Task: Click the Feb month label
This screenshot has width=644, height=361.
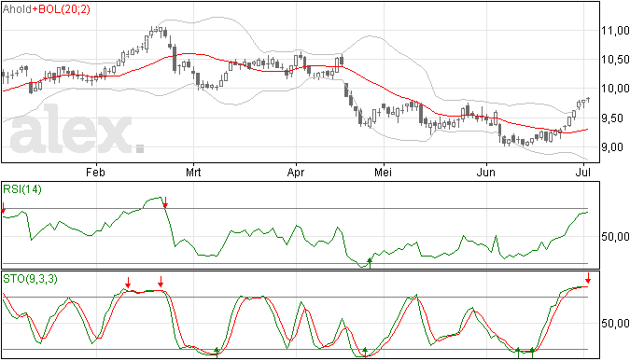Action: [x=95, y=172]
